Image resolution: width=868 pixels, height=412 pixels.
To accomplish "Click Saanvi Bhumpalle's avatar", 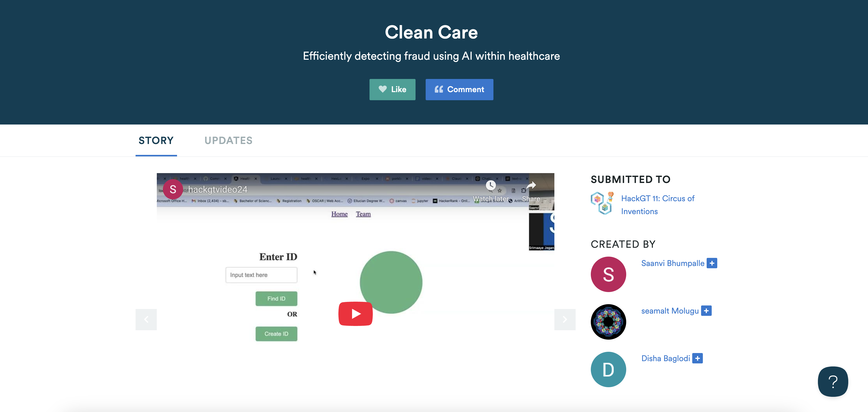I will click(608, 274).
